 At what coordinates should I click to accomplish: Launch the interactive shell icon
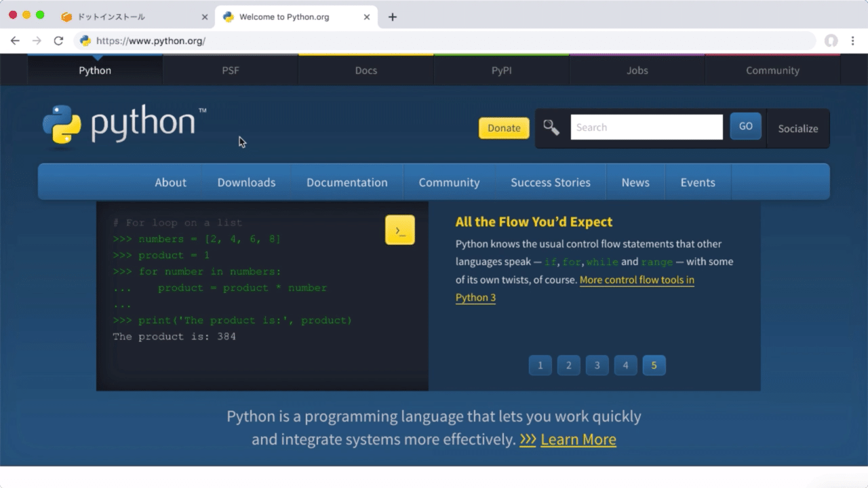(x=400, y=230)
